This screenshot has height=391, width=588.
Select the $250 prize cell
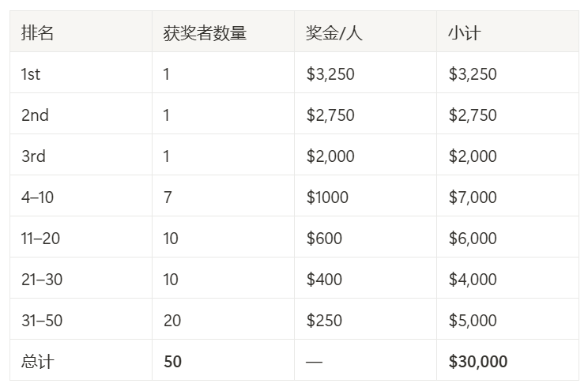coord(324,321)
